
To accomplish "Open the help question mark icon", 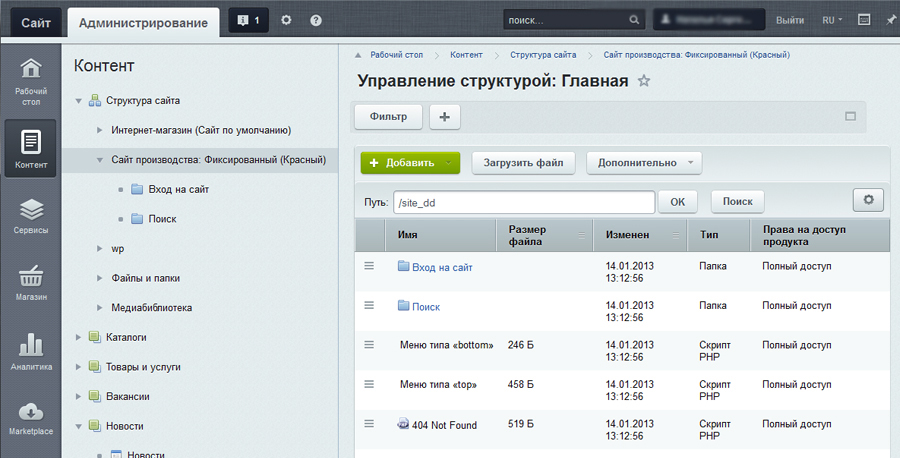I will coord(316,20).
